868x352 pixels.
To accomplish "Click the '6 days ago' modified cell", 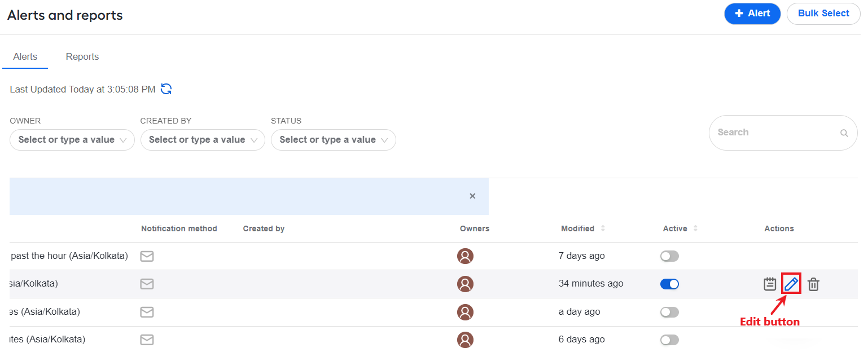I will 581,340.
